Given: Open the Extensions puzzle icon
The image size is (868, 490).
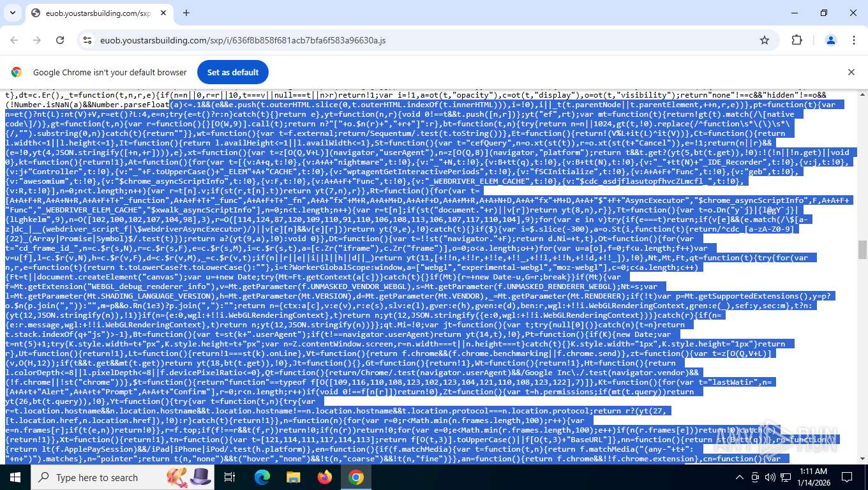Looking at the screenshot, I should pyautogui.click(x=797, y=40).
